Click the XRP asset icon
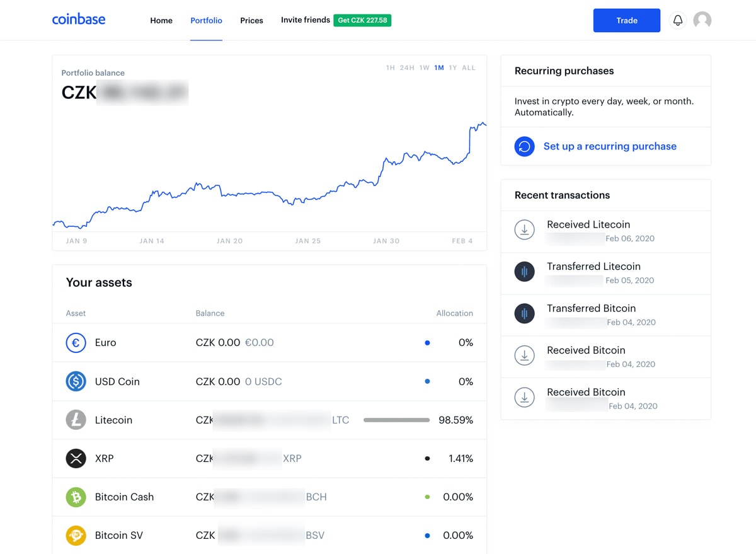The height and width of the screenshot is (554, 756). pyautogui.click(x=76, y=458)
